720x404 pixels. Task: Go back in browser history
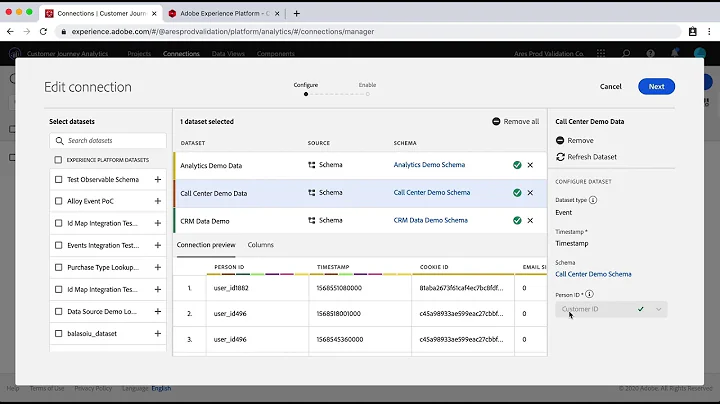coord(10,32)
